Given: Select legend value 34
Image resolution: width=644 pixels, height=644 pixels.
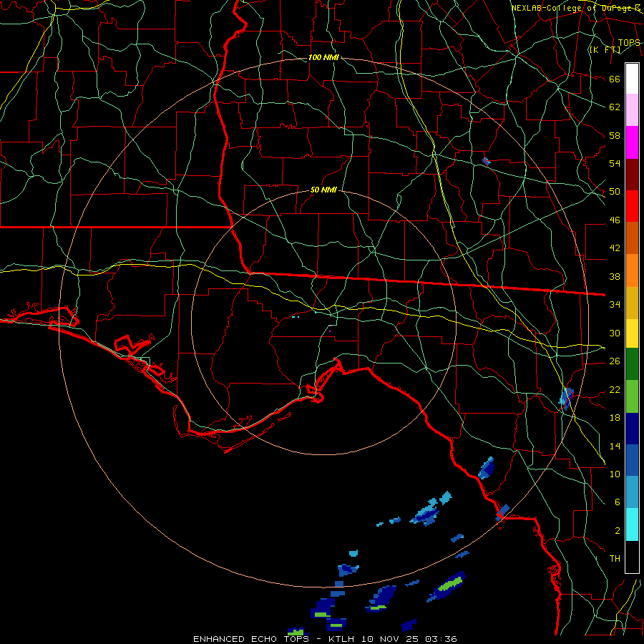Looking at the screenshot, I should pyautogui.click(x=615, y=305).
